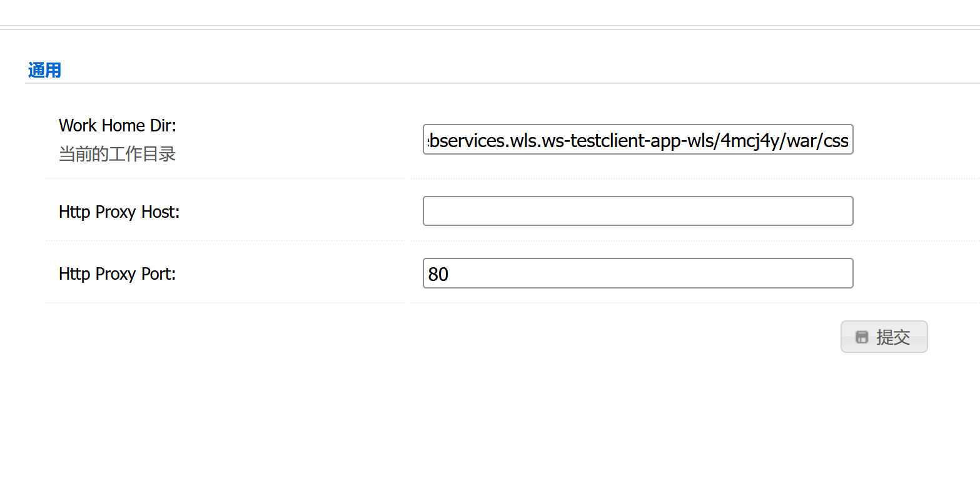The height and width of the screenshot is (485, 980).
Task: Click the divider line beneath 通用 heading
Action: click(500, 83)
